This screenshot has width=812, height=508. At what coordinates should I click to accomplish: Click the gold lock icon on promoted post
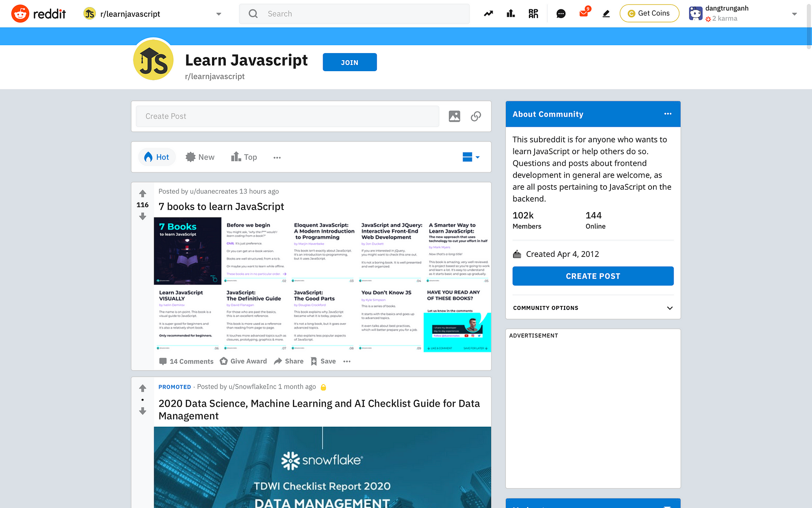(323, 387)
